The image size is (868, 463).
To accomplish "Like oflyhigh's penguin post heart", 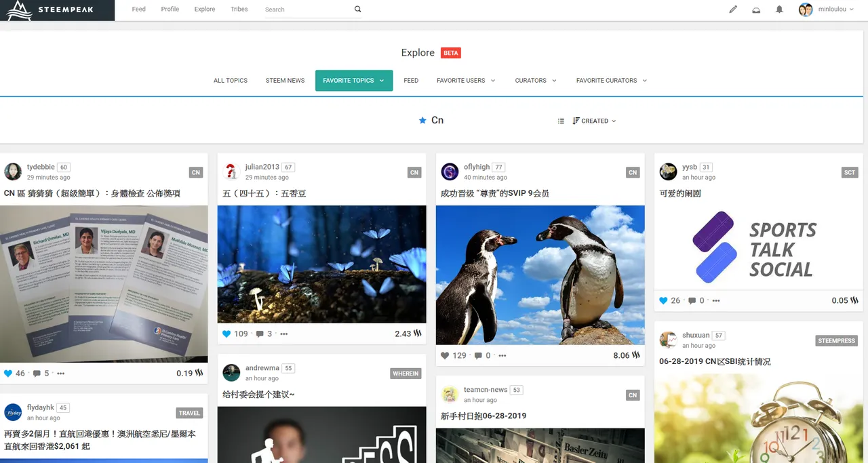I will [445, 355].
